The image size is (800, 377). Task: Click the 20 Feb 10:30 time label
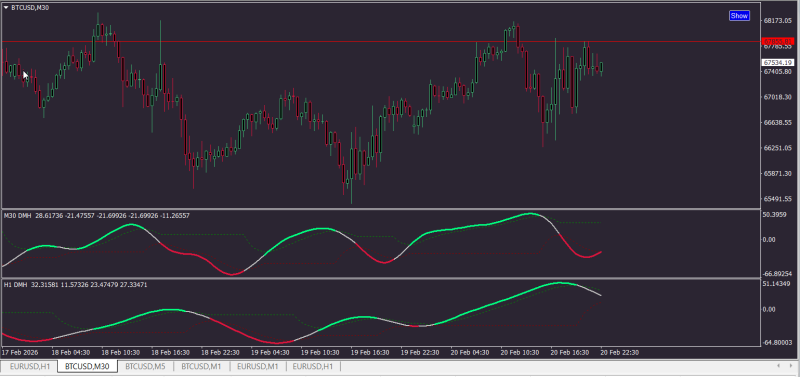click(520, 353)
